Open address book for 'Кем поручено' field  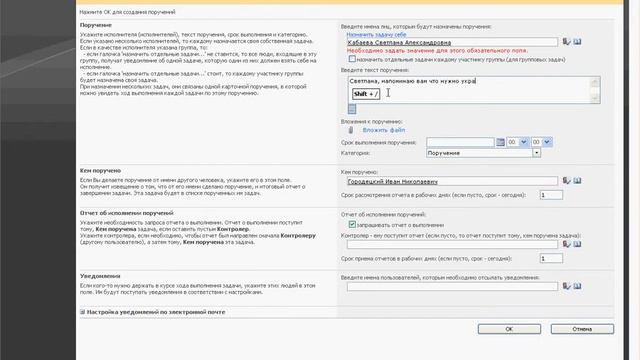pos(577,180)
